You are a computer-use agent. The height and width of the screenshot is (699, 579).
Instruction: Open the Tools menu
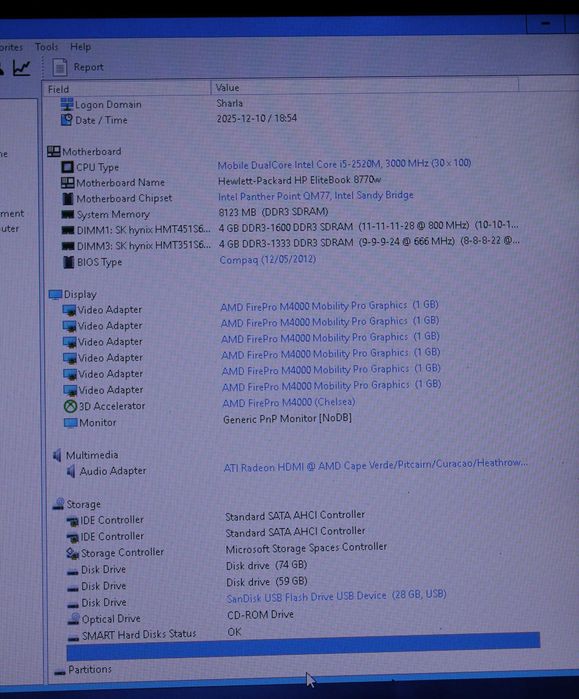(x=46, y=47)
